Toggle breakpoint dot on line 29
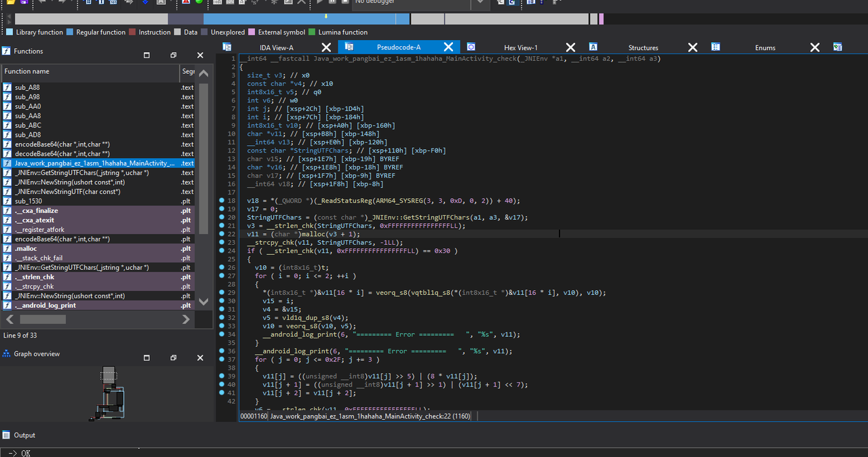The width and height of the screenshot is (868, 457). point(222,292)
